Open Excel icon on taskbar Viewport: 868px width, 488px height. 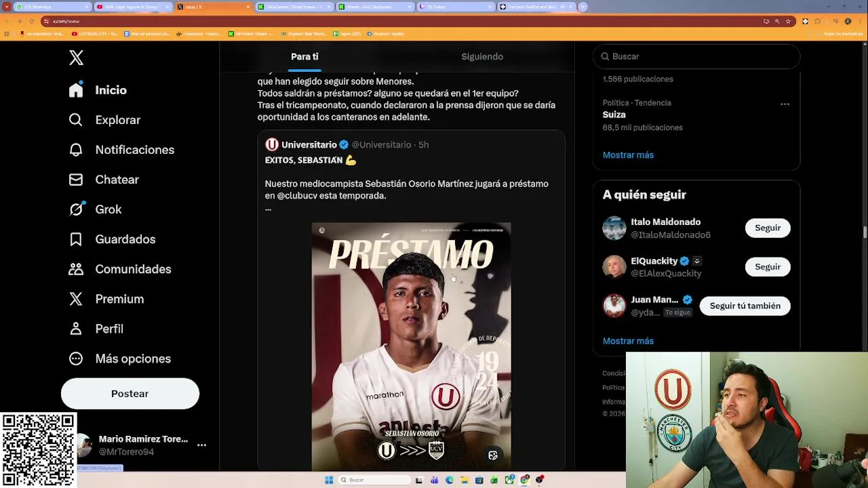494,480
